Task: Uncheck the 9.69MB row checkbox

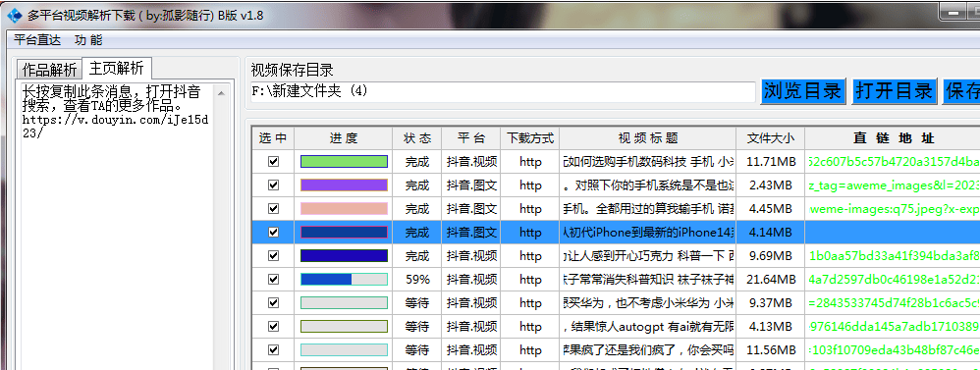Action: [x=273, y=255]
